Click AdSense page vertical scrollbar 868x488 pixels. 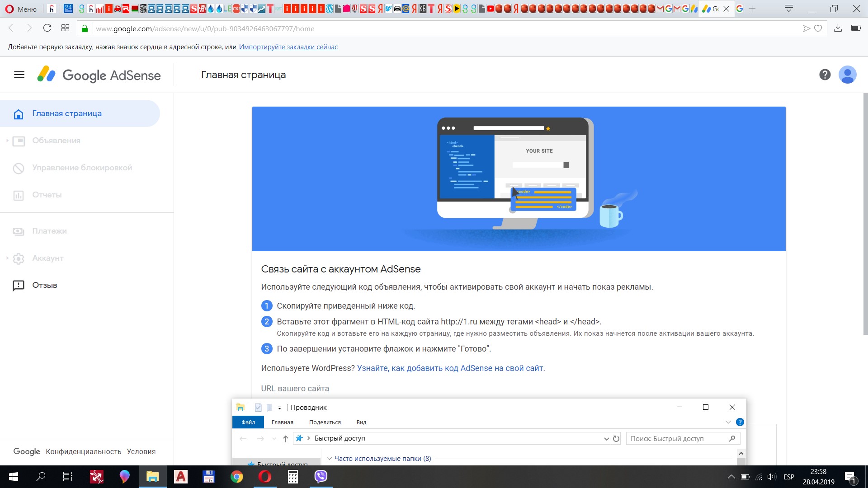[x=865, y=214]
